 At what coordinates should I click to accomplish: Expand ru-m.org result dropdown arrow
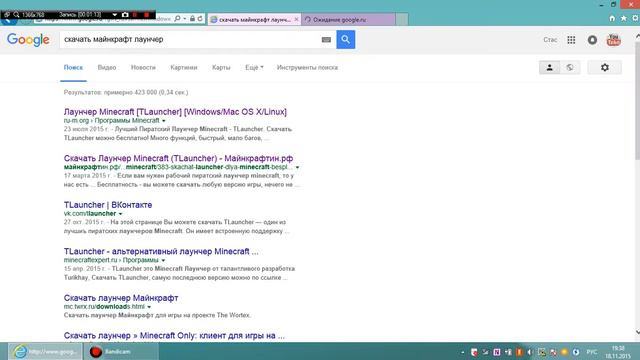(164, 121)
